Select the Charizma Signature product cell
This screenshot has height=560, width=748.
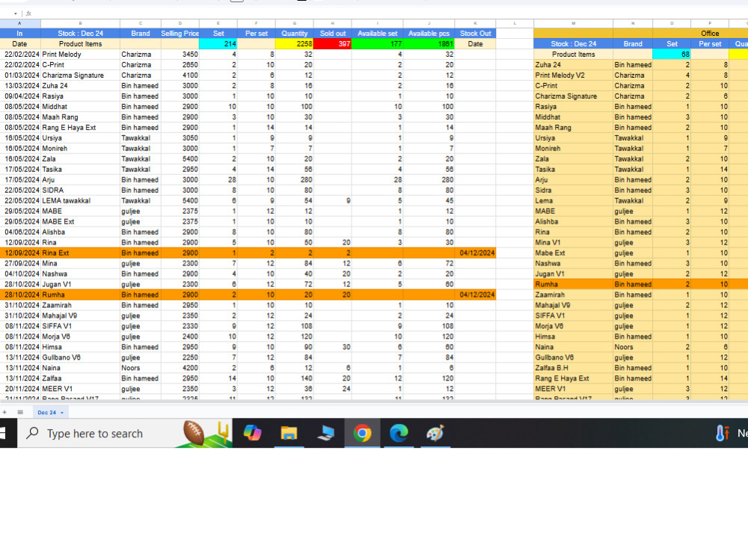coord(80,76)
